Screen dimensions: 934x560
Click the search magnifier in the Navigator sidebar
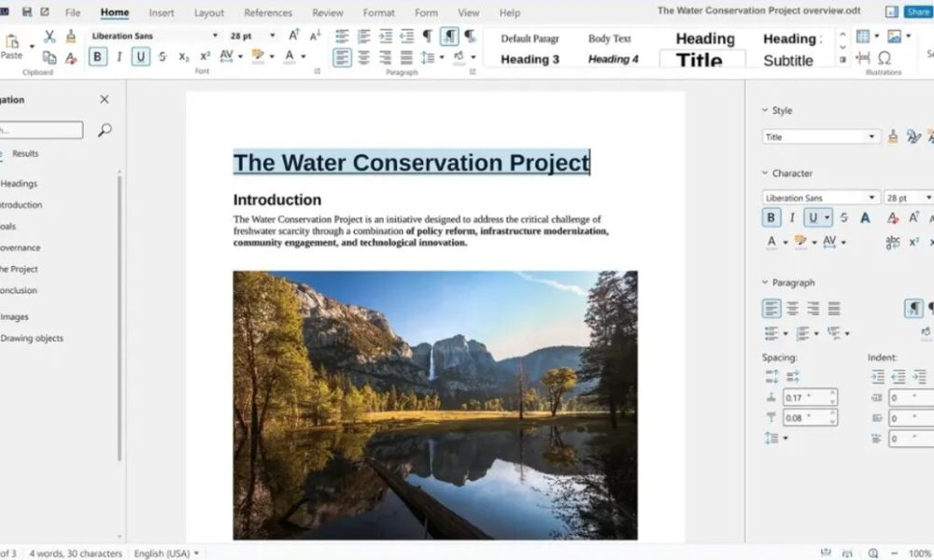(103, 130)
